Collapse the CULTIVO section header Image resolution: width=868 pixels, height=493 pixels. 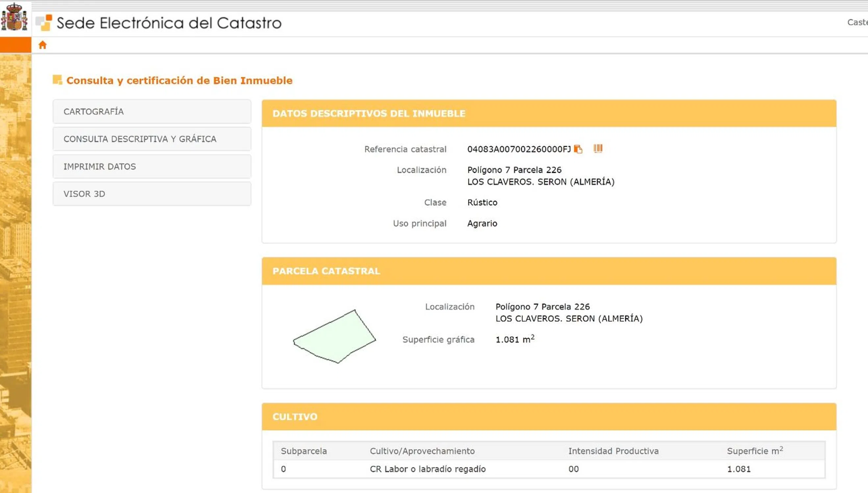tap(295, 416)
